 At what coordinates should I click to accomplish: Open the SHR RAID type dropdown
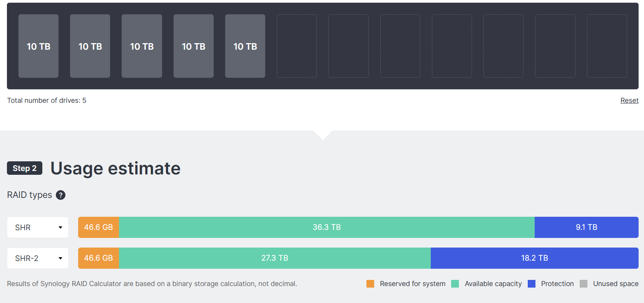pos(38,228)
